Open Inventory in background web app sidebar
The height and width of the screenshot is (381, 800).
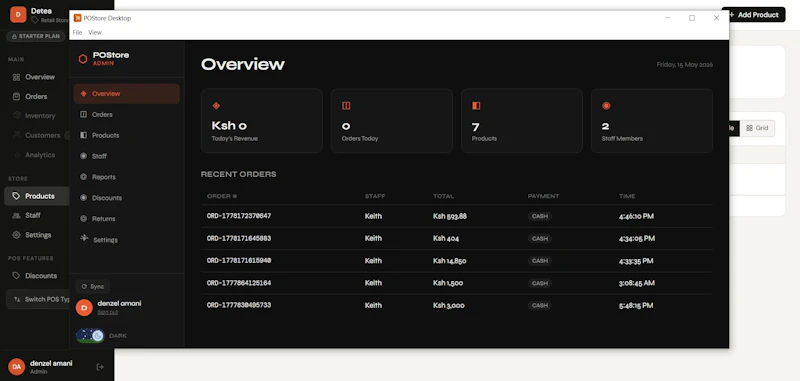click(x=37, y=116)
